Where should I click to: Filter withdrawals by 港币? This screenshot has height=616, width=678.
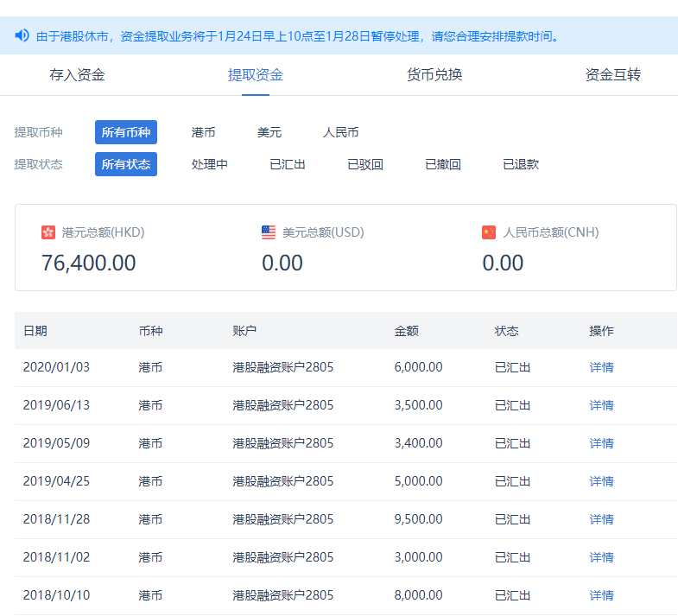(203, 132)
